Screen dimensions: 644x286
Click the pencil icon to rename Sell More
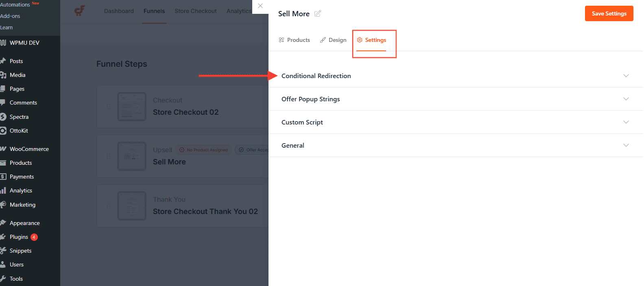[318, 13]
